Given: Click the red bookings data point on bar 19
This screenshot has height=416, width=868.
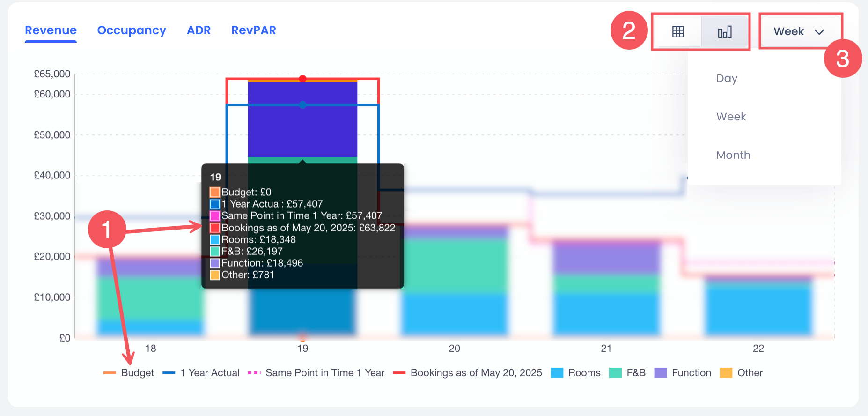Looking at the screenshot, I should (x=302, y=79).
